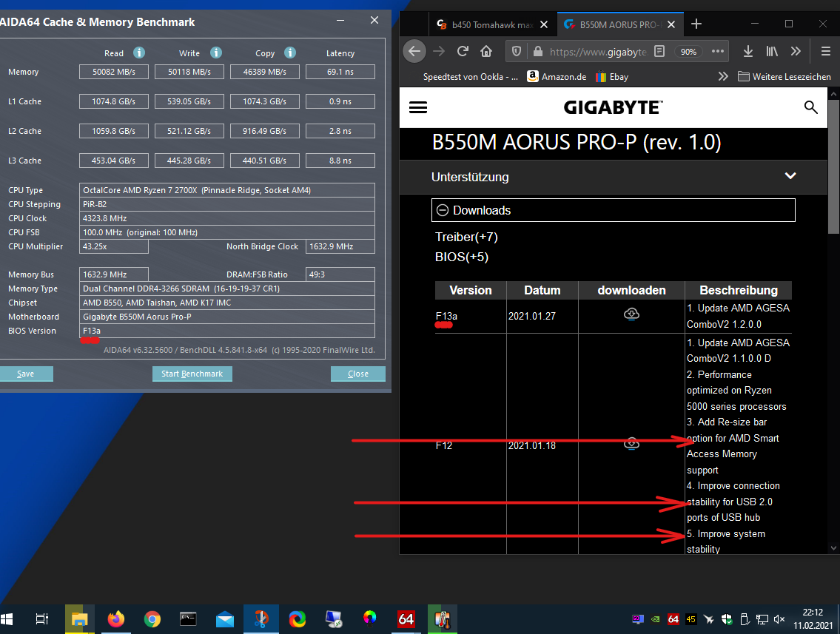Viewport: 840px width, 634px height.
Task: Open a new Firefox tab
Action: [696, 24]
